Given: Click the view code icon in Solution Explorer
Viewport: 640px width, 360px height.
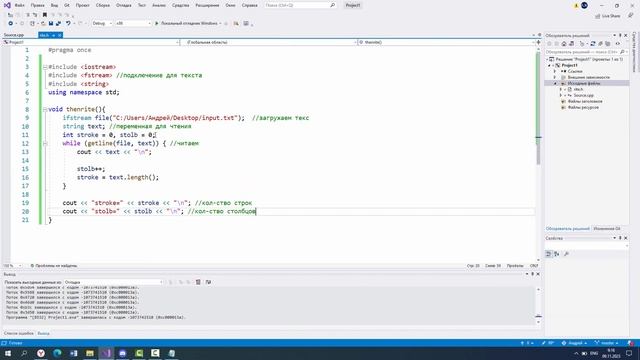Looking at the screenshot, I should pos(618,44).
